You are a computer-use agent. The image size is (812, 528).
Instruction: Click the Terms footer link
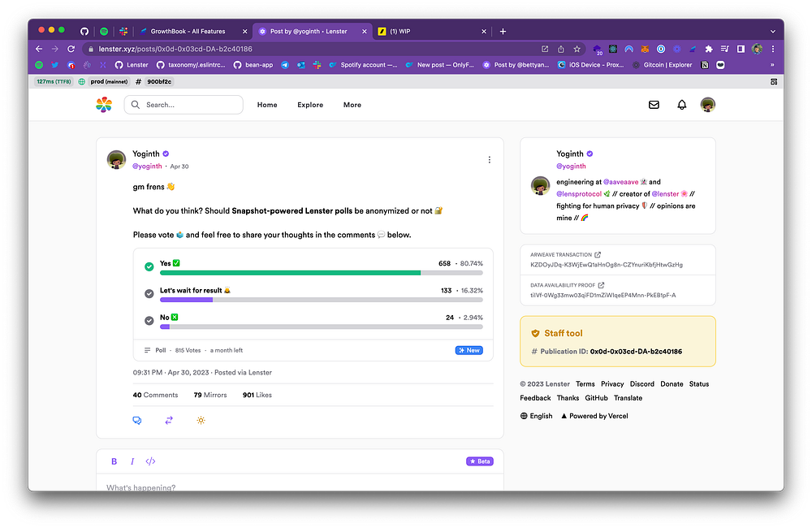(x=585, y=384)
